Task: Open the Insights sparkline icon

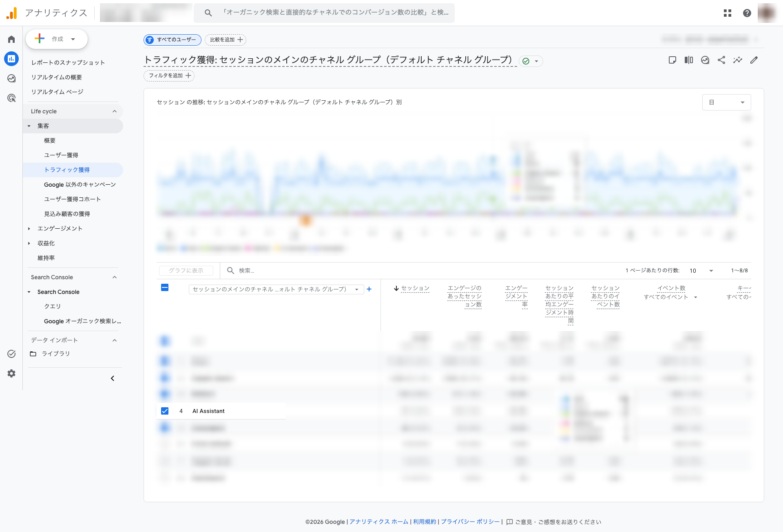Action: pos(738,60)
